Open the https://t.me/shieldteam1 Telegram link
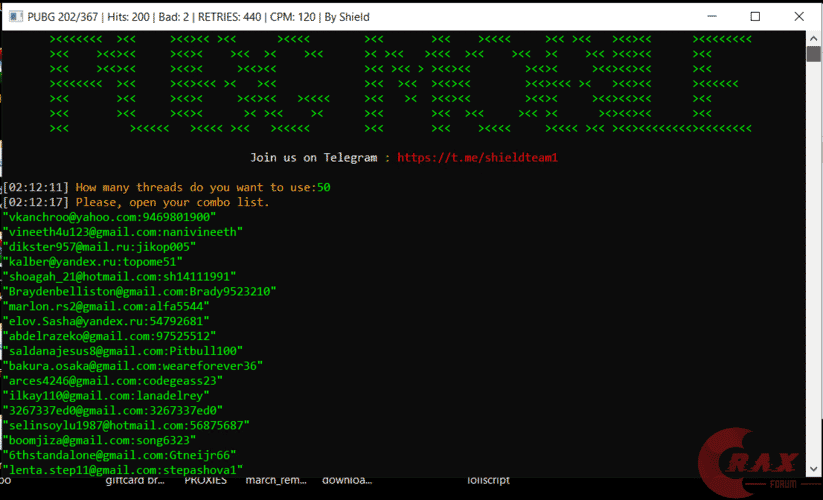Screen dimensions: 823x500 point(477,157)
